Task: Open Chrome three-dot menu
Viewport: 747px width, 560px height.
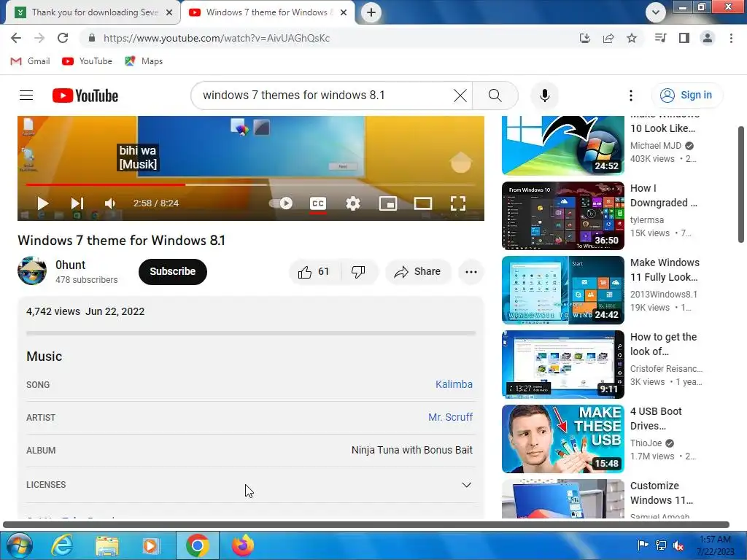Action: pos(731,38)
